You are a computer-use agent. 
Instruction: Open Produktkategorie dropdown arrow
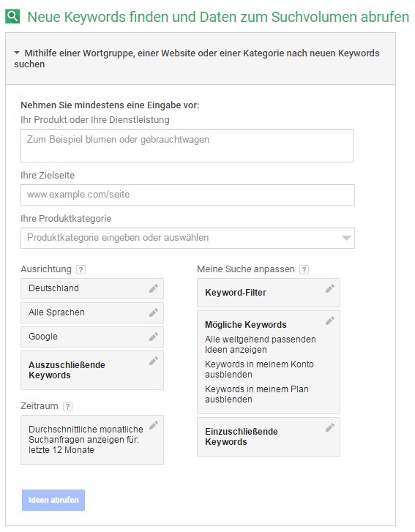click(x=346, y=238)
